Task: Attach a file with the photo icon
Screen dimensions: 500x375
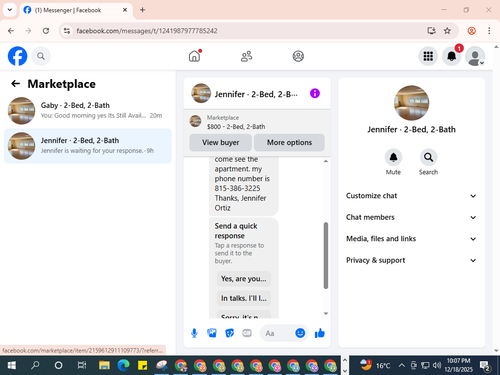Action: coord(212,333)
